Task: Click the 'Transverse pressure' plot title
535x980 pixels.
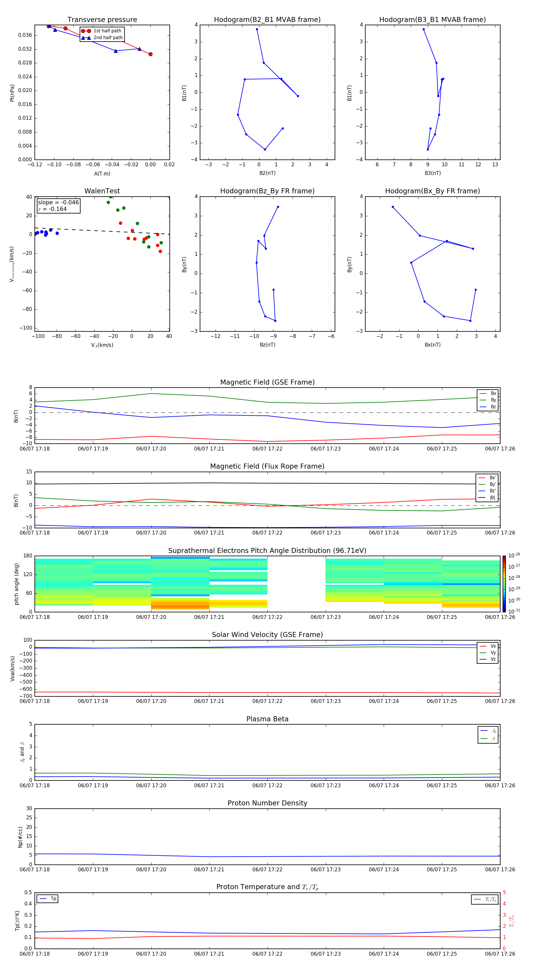Action: tap(102, 20)
